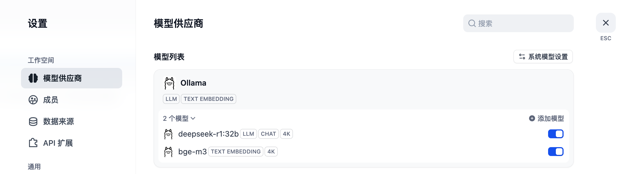
Task: Go to 数据来源 in the sidebar
Action: tap(58, 121)
